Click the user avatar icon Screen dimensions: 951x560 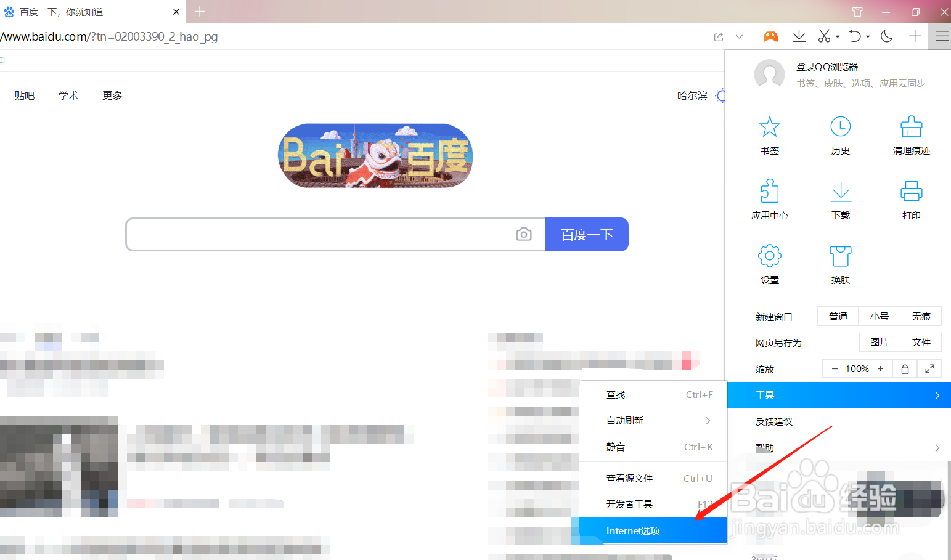pyautogui.click(x=769, y=75)
